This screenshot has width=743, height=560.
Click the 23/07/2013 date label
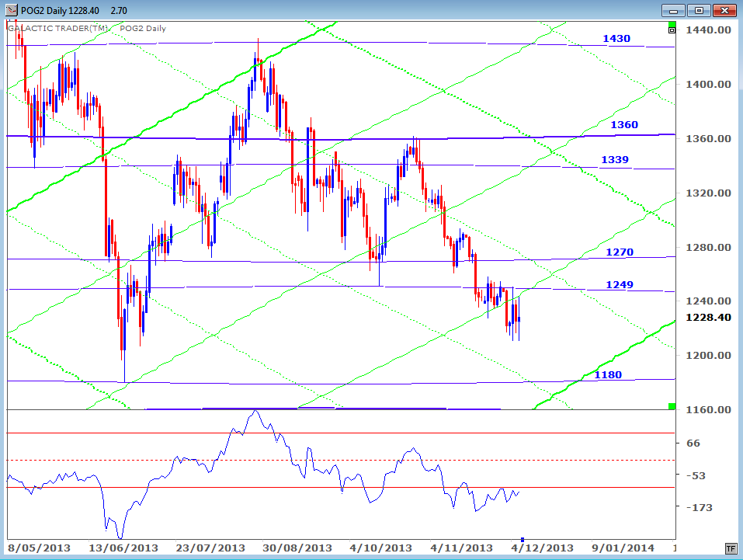point(210,548)
